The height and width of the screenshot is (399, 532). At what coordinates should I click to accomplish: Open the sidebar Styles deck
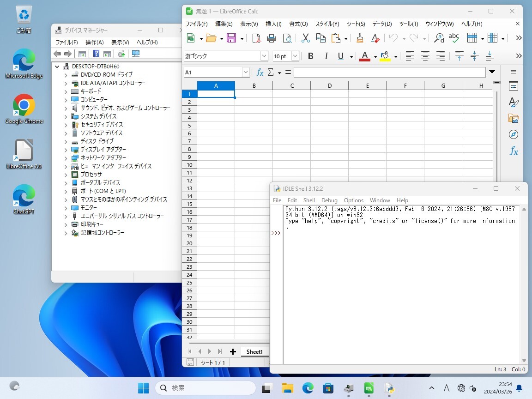[x=514, y=102]
